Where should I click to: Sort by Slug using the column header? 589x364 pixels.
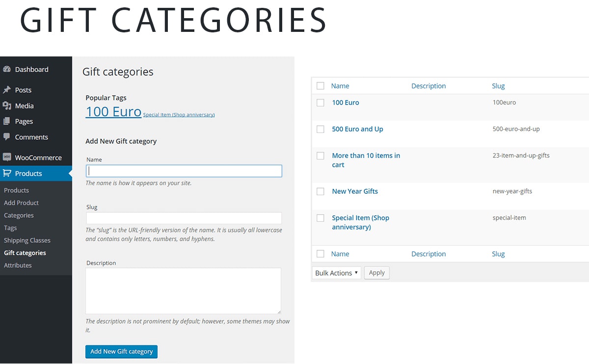(x=498, y=85)
